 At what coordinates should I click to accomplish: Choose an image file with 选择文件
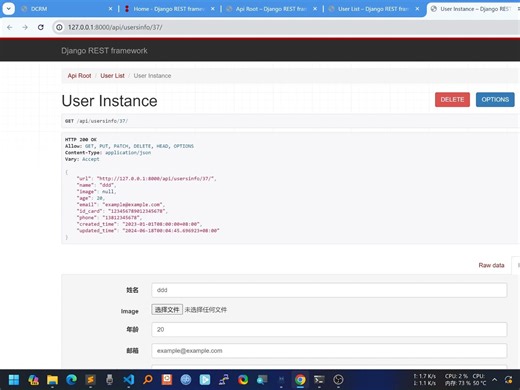tap(167, 310)
